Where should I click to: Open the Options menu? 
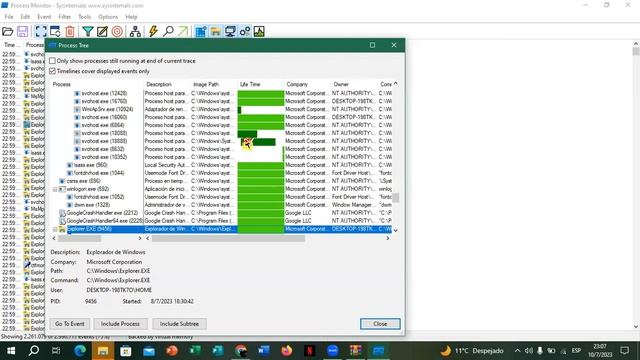(108, 17)
